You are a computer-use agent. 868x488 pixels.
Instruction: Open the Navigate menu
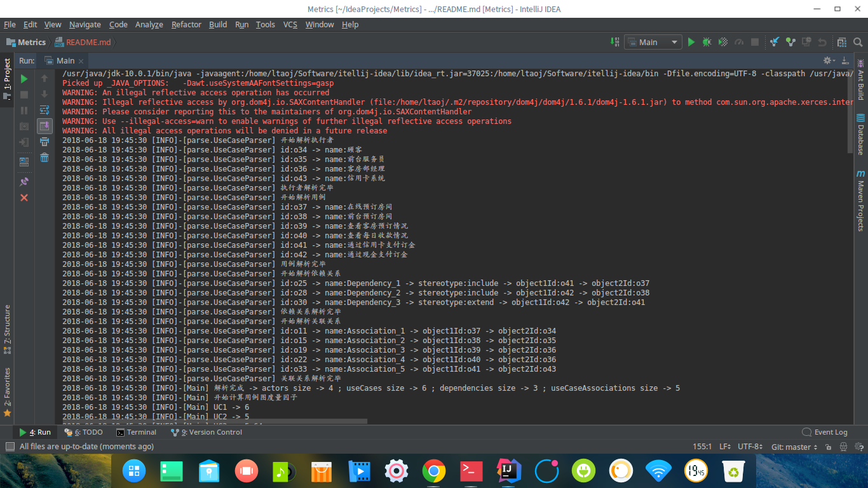click(x=85, y=24)
